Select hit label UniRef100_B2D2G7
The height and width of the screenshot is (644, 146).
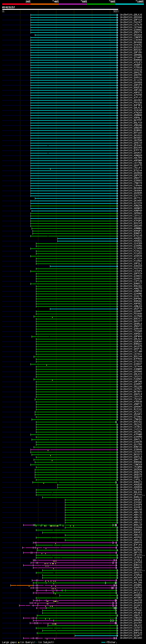coord(131,47)
